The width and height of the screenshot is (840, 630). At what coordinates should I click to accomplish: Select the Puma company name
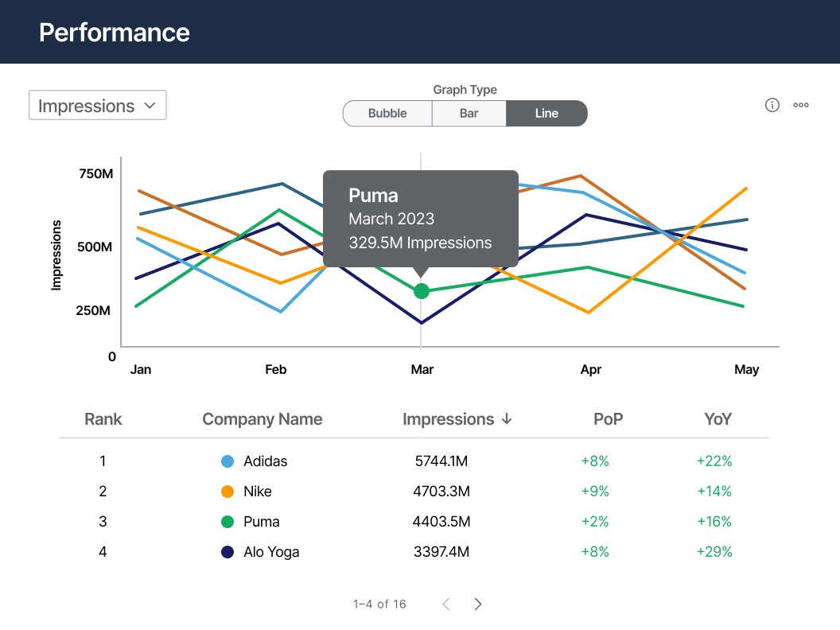(262, 522)
